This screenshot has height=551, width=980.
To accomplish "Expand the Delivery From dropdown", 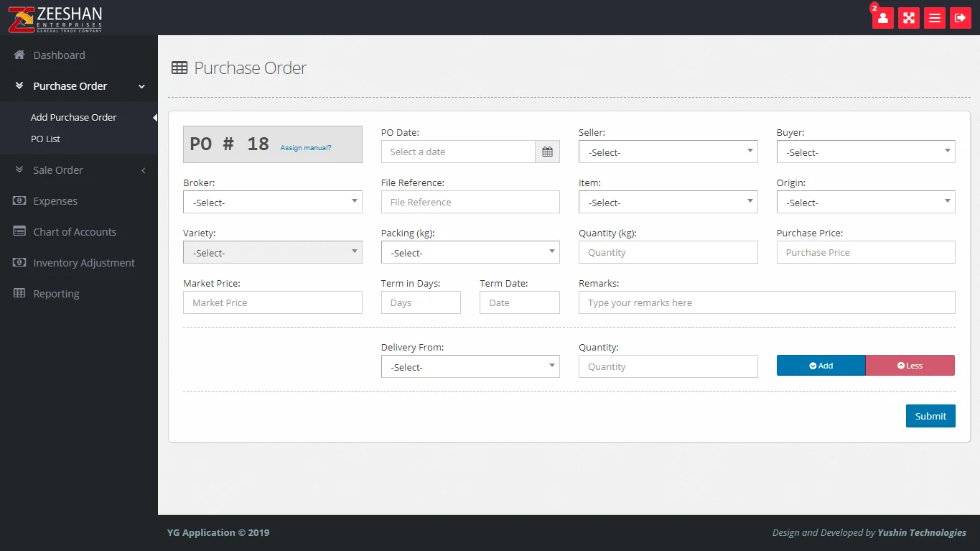I will [x=470, y=366].
